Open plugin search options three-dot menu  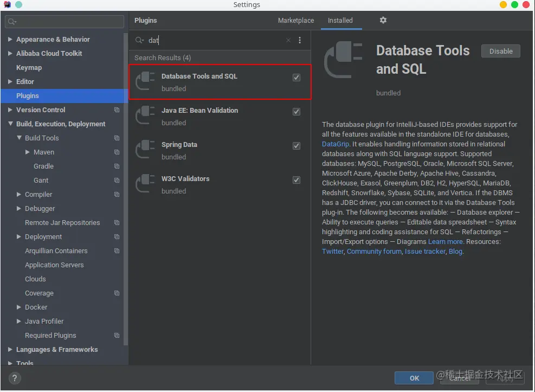pyautogui.click(x=300, y=40)
